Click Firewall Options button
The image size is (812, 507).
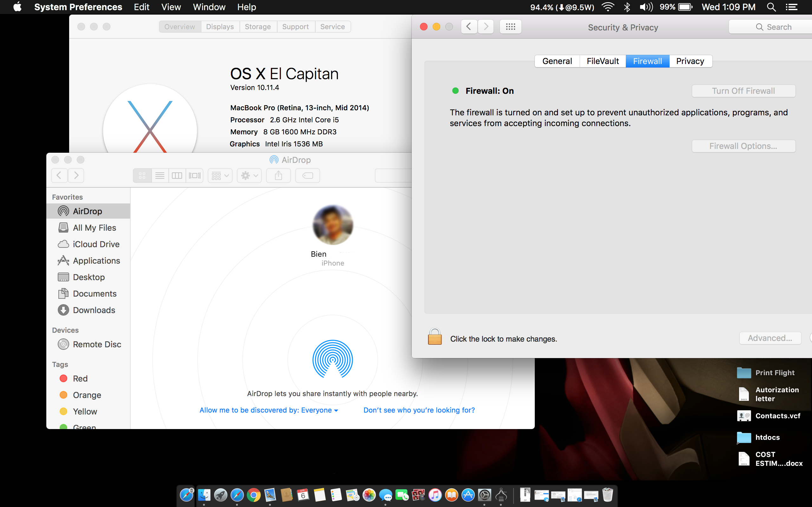[x=743, y=146]
